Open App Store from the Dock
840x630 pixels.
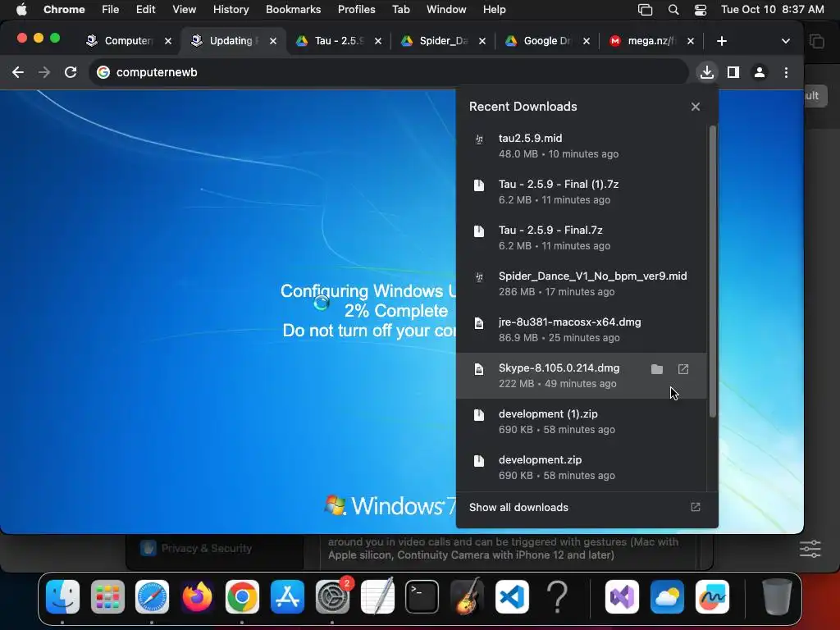[287, 597]
